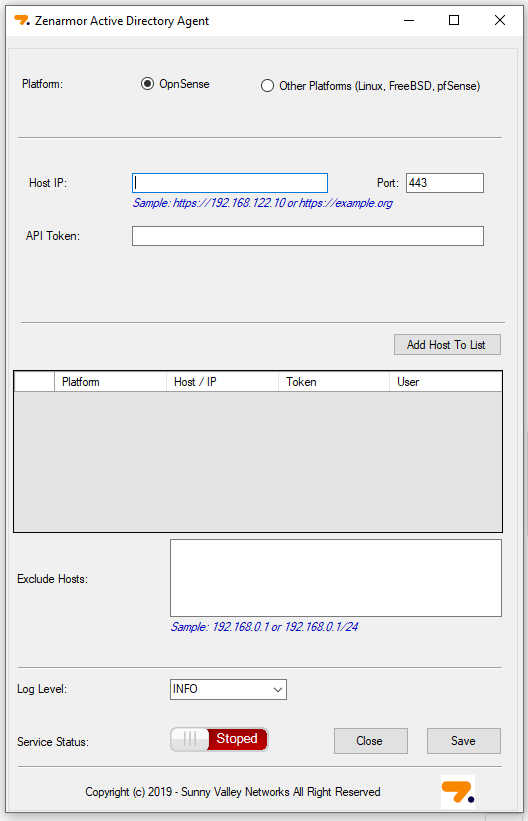Focus the Host IP input field
This screenshot has height=821, width=528.
coord(230,183)
